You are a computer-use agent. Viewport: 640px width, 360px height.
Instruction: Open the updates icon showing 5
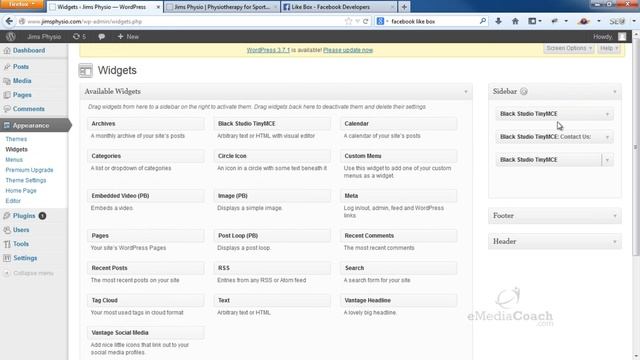pyautogui.click(x=79, y=36)
